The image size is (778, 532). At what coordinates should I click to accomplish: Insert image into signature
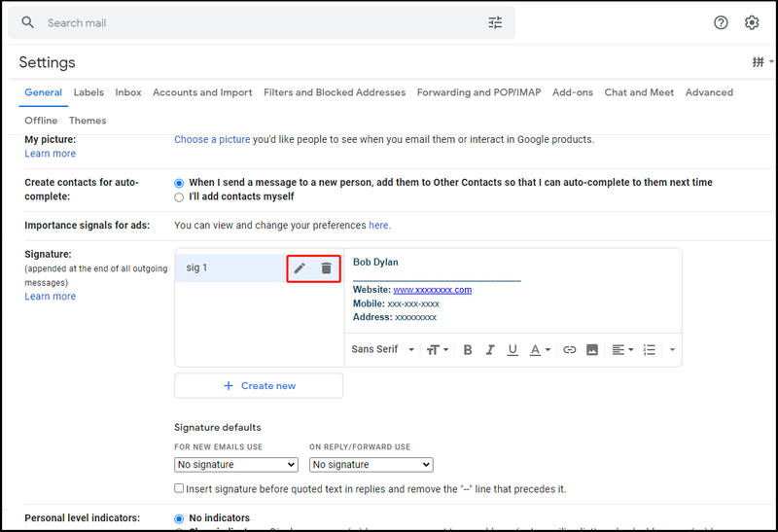point(592,350)
